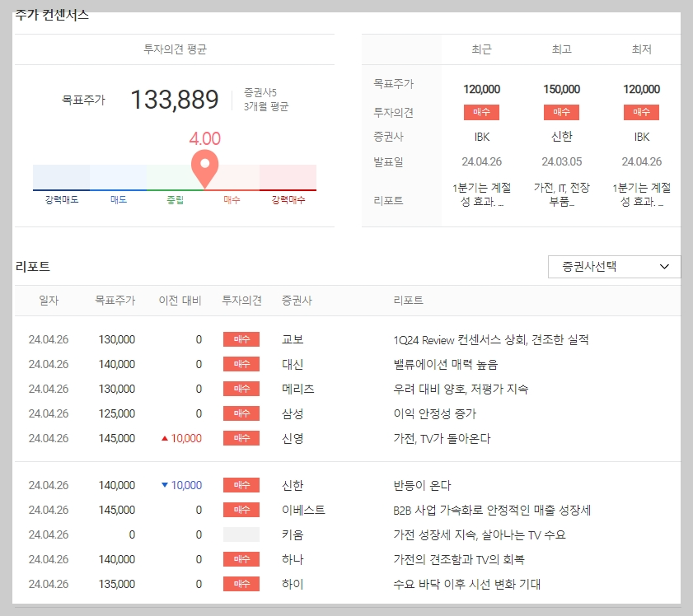The image size is (693, 616).
Task: Click the 중립 label under the rating bar
Action: click(x=175, y=200)
